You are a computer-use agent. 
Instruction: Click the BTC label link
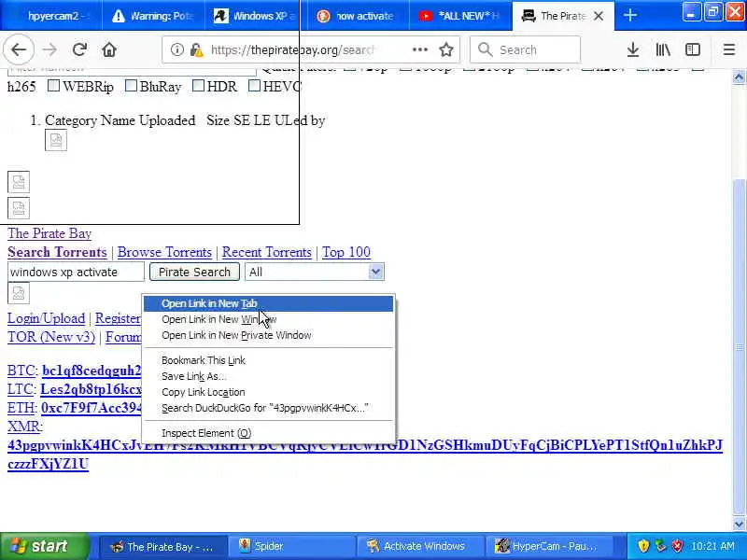coord(21,371)
